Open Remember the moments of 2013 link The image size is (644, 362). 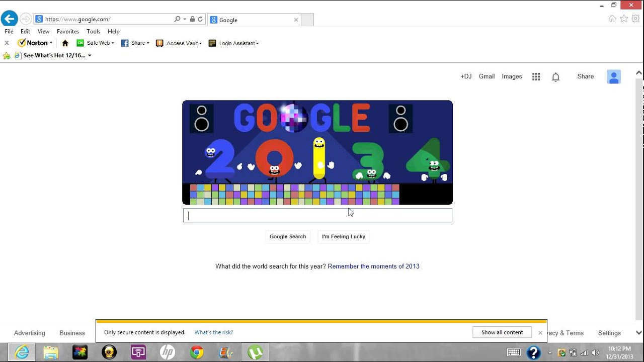click(x=373, y=266)
